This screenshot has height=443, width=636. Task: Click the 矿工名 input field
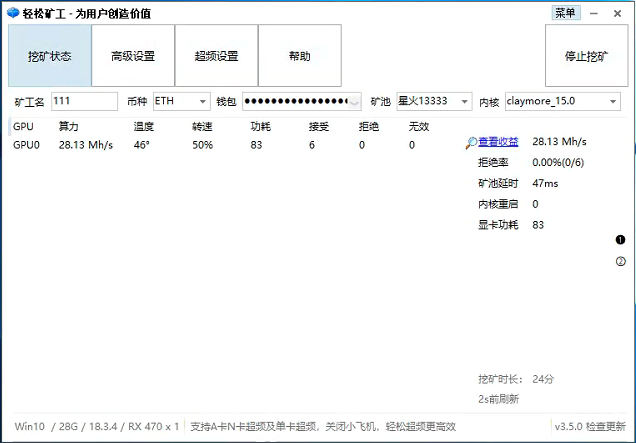(x=84, y=101)
